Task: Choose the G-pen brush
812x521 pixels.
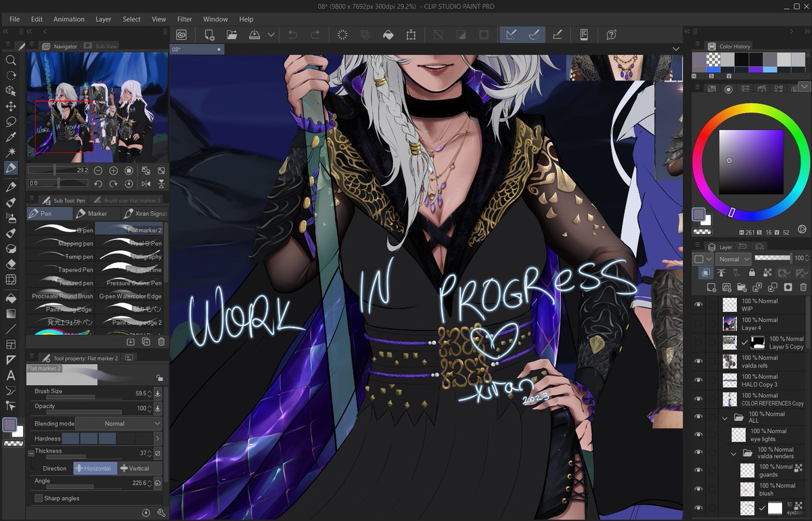Action: click(61, 230)
